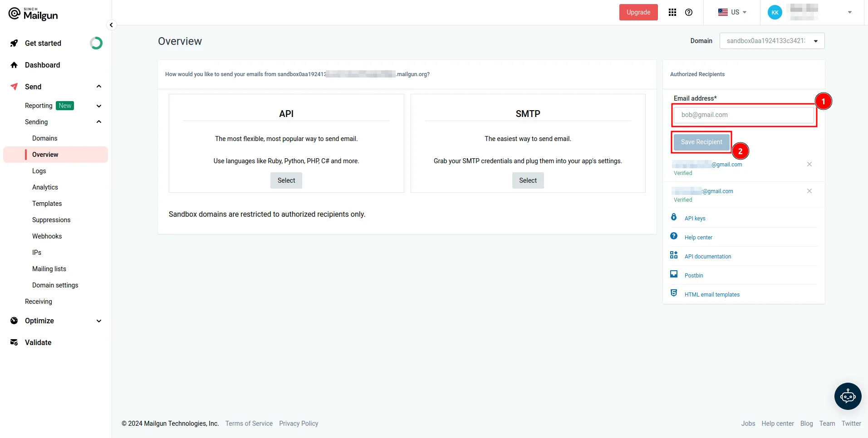Click the API documentation icon
The image size is (868, 438).
(674, 255)
